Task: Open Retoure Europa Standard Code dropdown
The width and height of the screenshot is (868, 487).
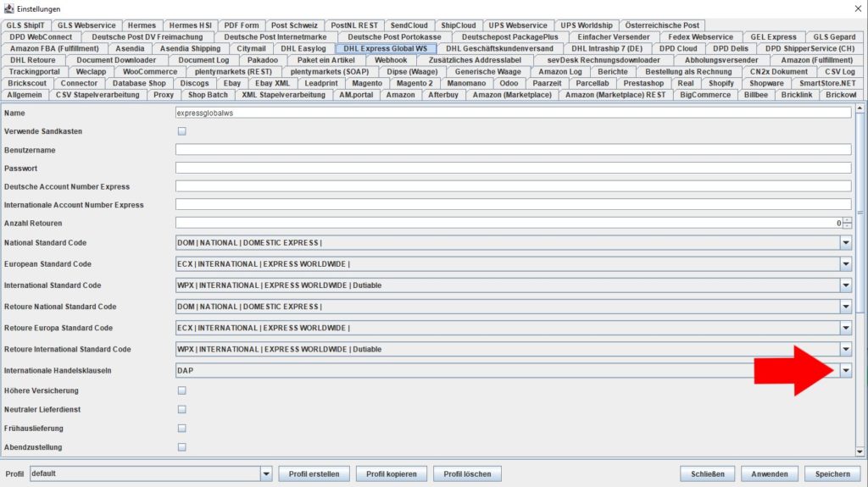Action: tap(846, 328)
